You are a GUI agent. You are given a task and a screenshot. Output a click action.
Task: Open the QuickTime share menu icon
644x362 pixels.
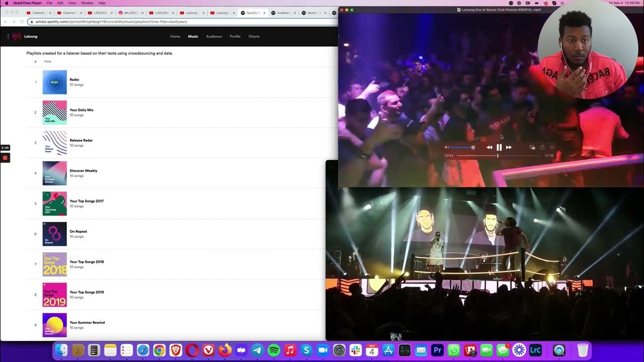point(542,147)
